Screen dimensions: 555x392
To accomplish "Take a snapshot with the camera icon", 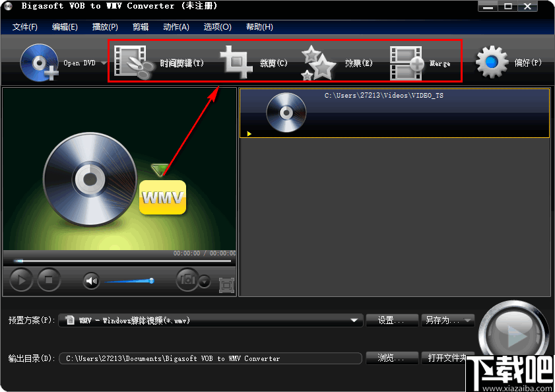I will tap(187, 280).
